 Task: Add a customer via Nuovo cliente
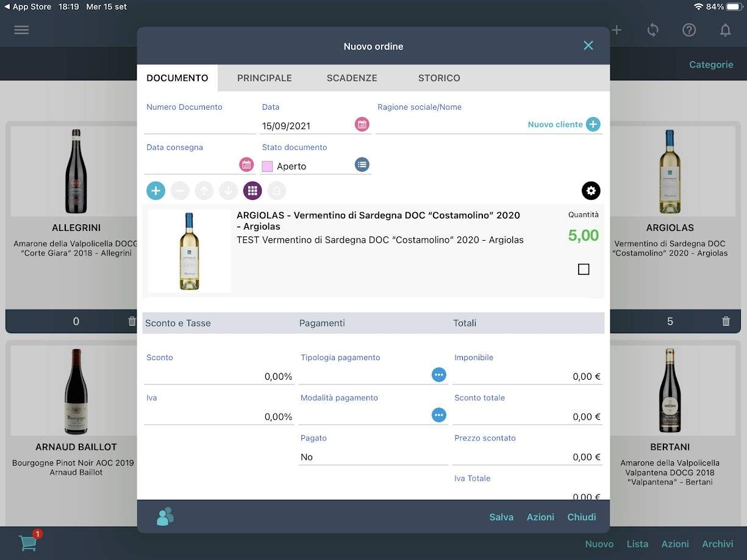click(x=592, y=124)
